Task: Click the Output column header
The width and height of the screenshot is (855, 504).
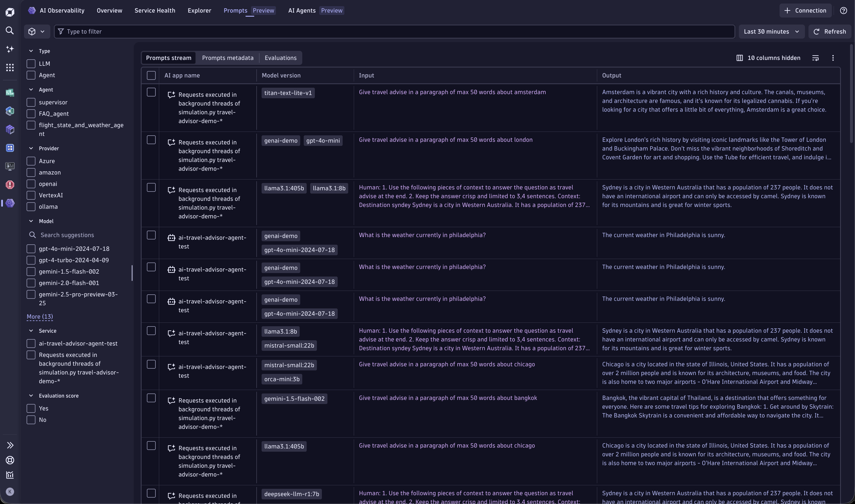Action: coord(611,75)
